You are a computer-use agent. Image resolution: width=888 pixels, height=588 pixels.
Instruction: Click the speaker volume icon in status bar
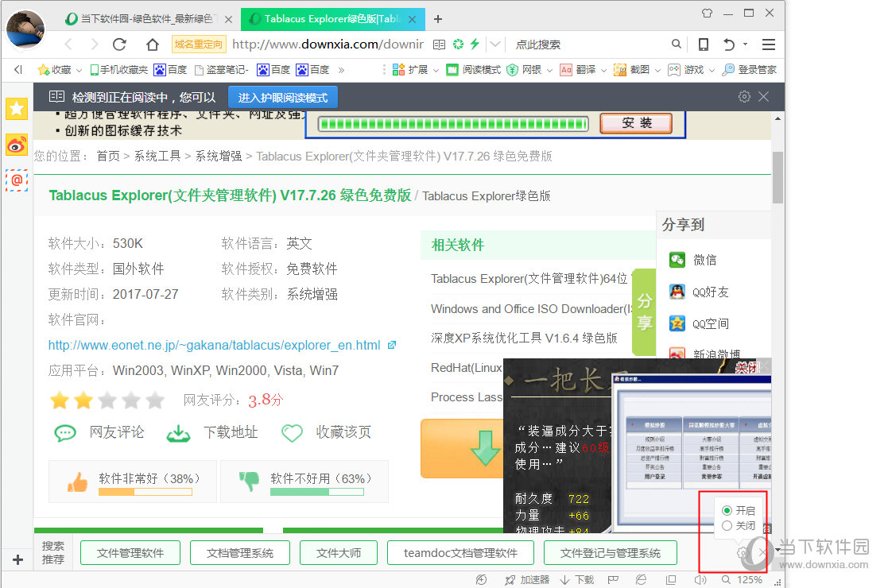(x=700, y=580)
